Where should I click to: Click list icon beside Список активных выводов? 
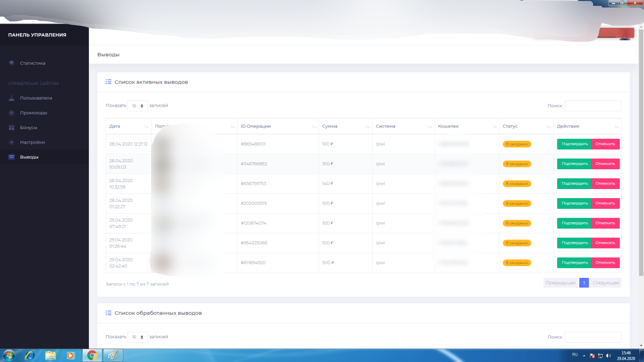108,82
